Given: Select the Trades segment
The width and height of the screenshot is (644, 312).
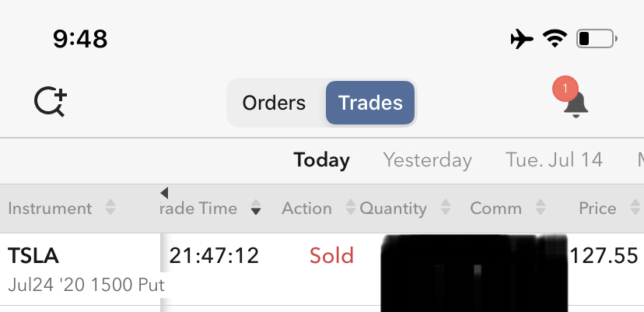Looking at the screenshot, I should tap(370, 103).
